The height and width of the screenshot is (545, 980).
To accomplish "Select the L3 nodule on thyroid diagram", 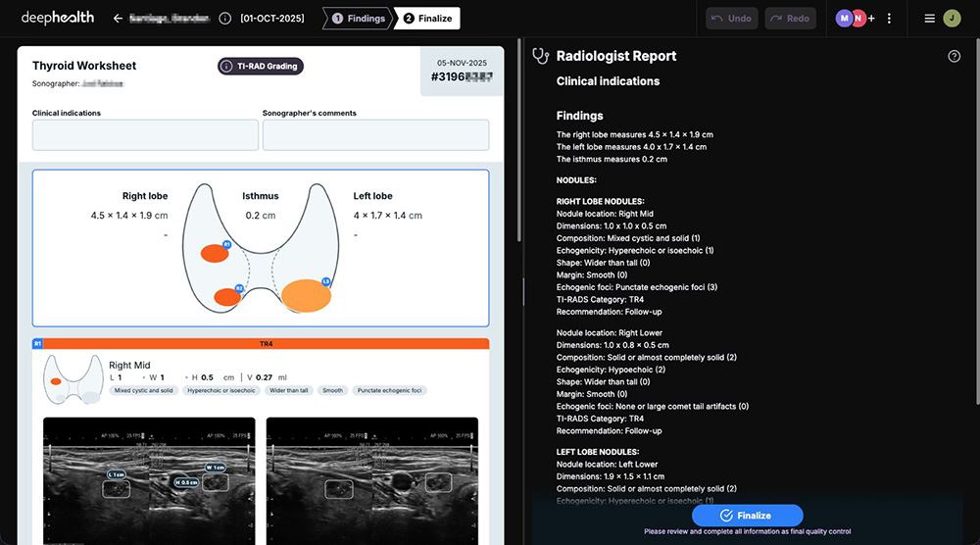I will 306,296.
